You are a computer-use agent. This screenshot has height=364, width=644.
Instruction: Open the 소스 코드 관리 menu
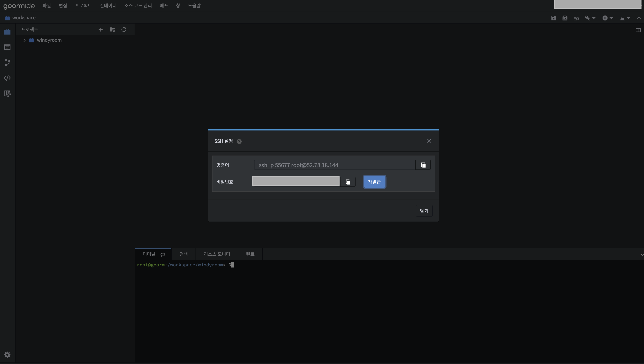(138, 6)
